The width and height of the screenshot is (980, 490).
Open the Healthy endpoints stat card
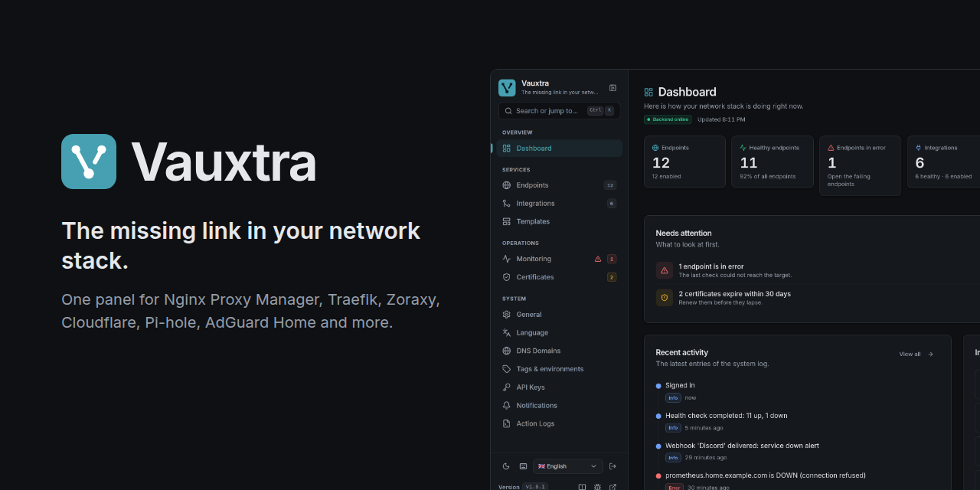[x=773, y=162]
